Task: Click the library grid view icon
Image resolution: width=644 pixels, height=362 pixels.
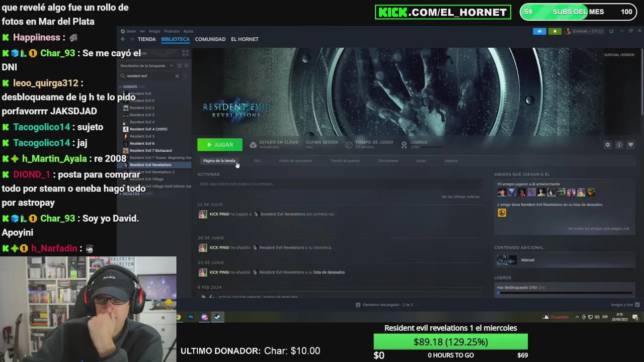Action: (185, 53)
